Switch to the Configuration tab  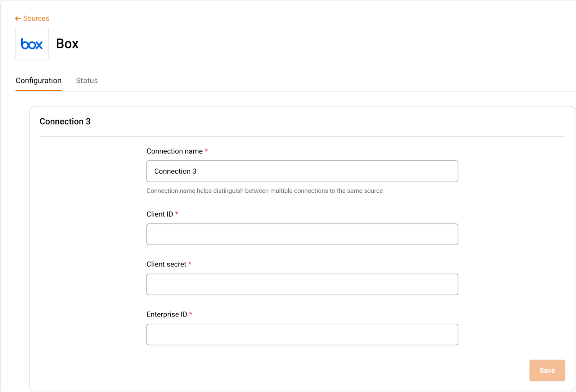tap(39, 81)
